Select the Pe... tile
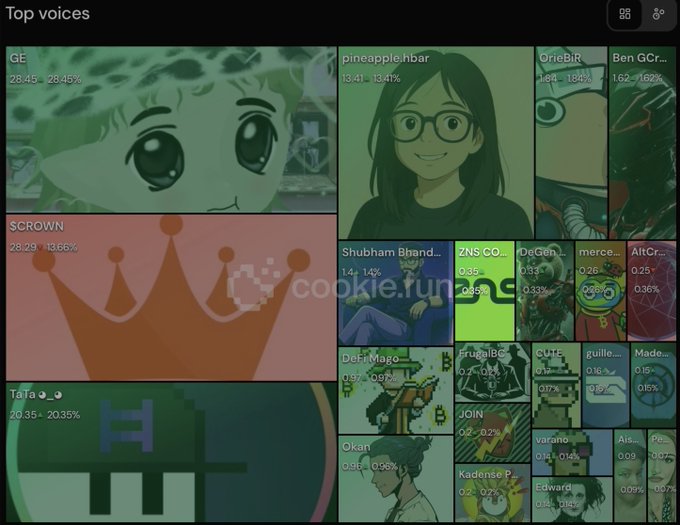 click(x=662, y=476)
